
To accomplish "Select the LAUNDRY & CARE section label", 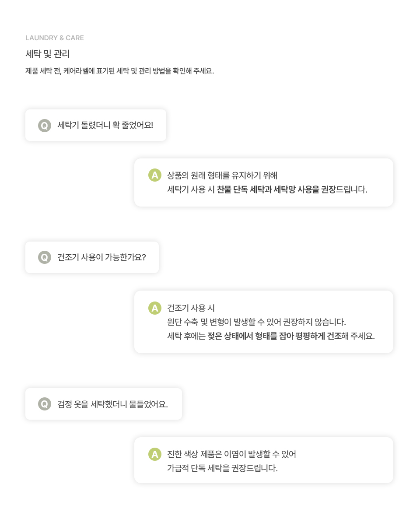I will click(x=55, y=38).
